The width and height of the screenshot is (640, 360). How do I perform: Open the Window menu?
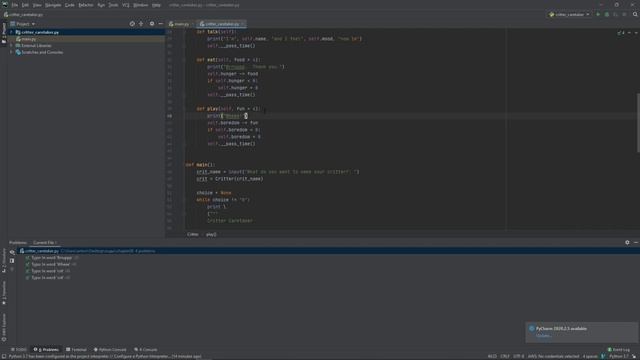pos(141,5)
